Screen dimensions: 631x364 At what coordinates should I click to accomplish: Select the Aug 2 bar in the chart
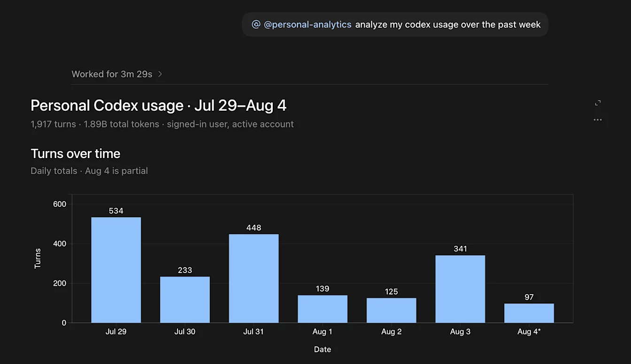coord(392,311)
